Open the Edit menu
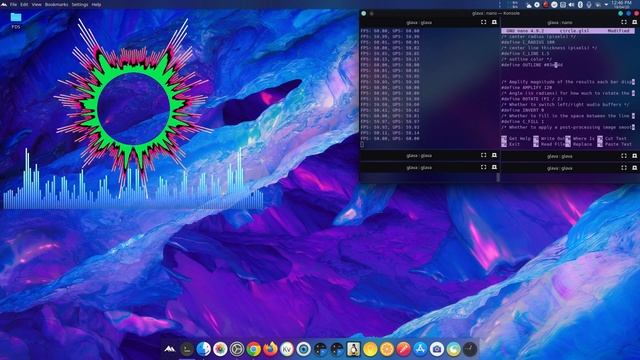This screenshot has height=360, width=640. point(24,4)
